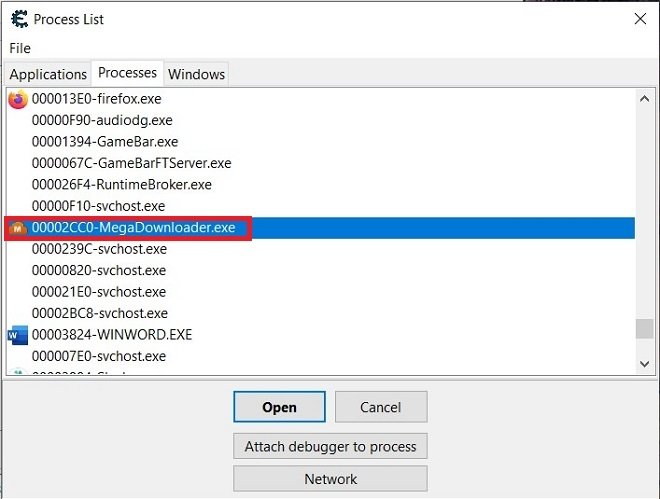Click the Cheat Engine logo in title bar
This screenshot has width=660, height=499.
pyautogui.click(x=19, y=19)
